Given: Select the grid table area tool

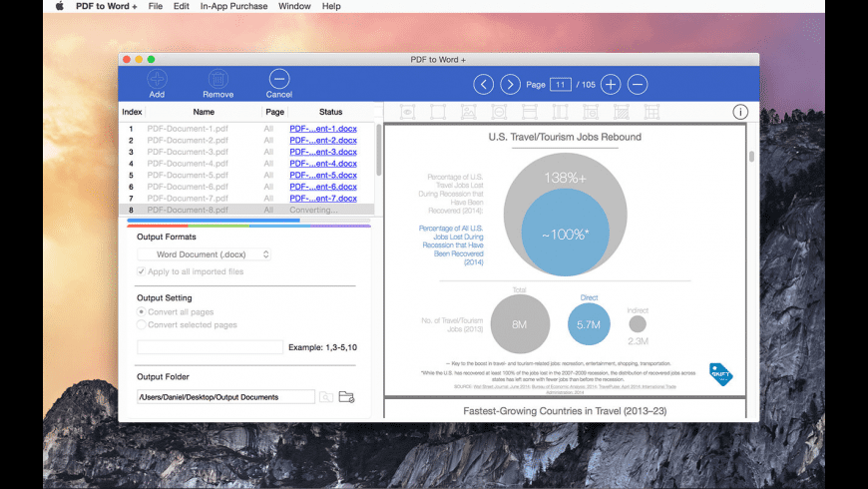Looking at the screenshot, I should 651,112.
